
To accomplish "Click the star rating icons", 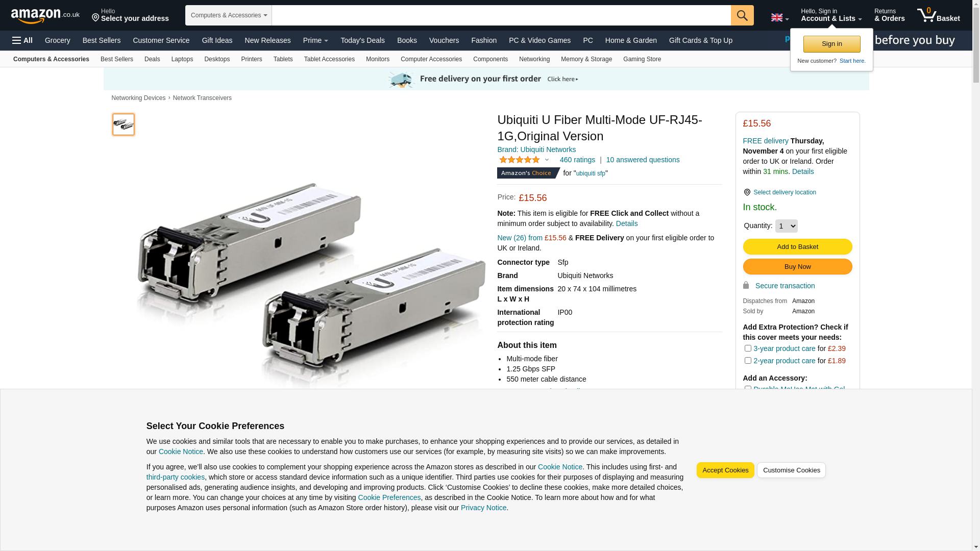I will [520, 160].
